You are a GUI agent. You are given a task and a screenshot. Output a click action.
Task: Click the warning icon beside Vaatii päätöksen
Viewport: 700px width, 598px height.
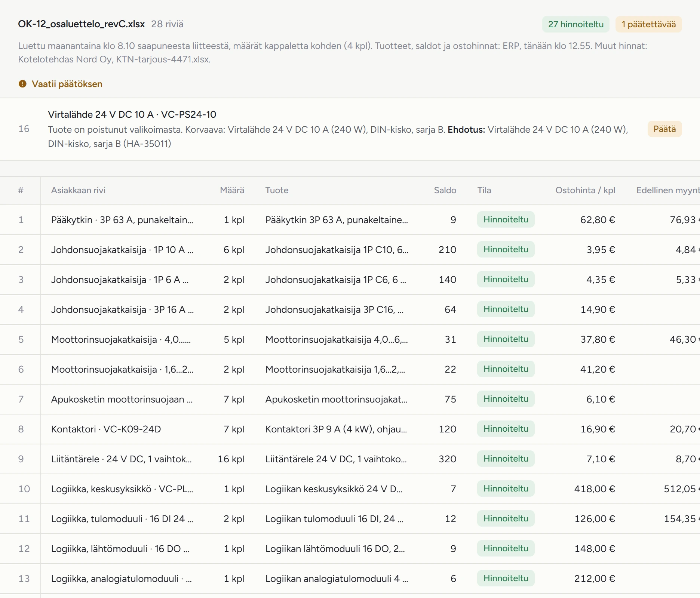coord(22,84)
